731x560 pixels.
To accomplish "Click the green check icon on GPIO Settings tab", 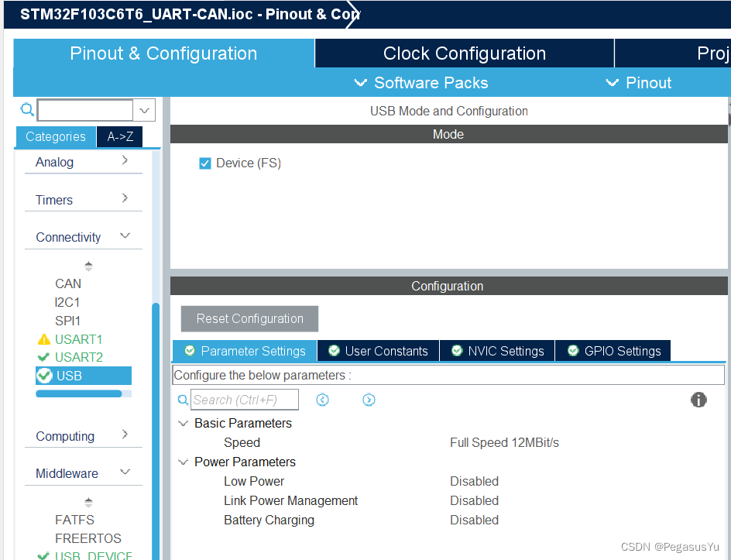I will [x=573, y=351].
